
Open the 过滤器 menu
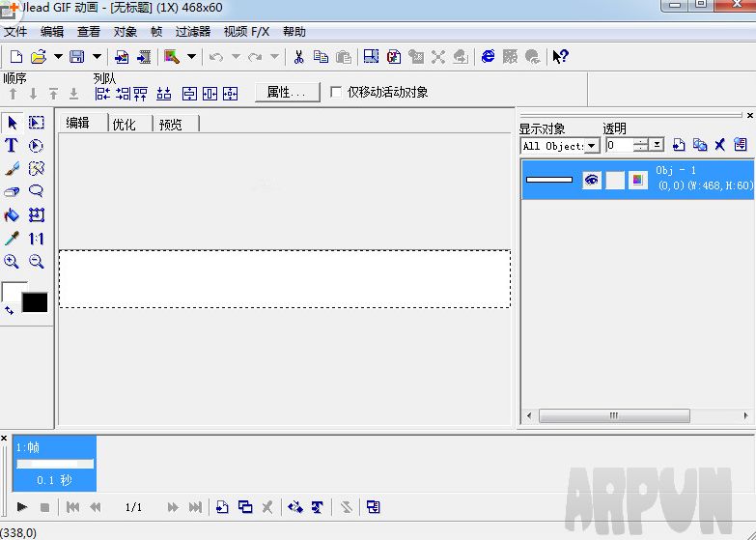point(193,32)
